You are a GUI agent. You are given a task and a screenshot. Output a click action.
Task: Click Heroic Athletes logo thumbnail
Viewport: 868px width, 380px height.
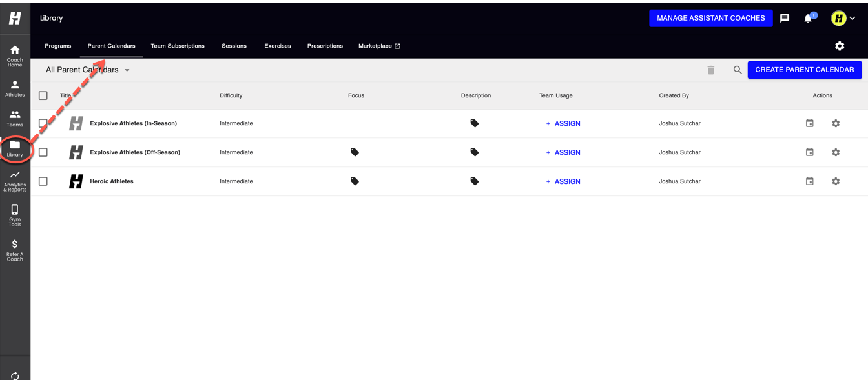pos(76,181)
